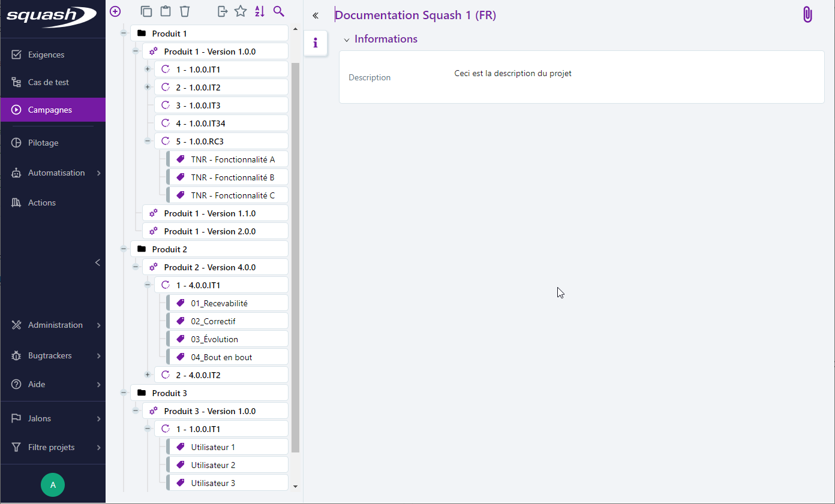Viewport: 835px width, 504px height.
Task: Expand iteration 2 - 4.0.0.IT2 node
Action: click(x=148, y=375)
